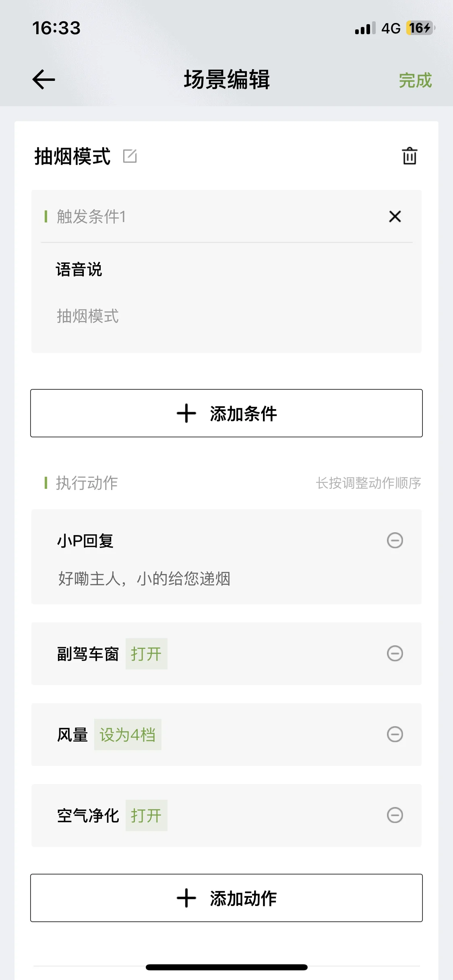Remove 触发条件1 with the X icon
This screenshot has width=453, height=980.
click(395, 216)
